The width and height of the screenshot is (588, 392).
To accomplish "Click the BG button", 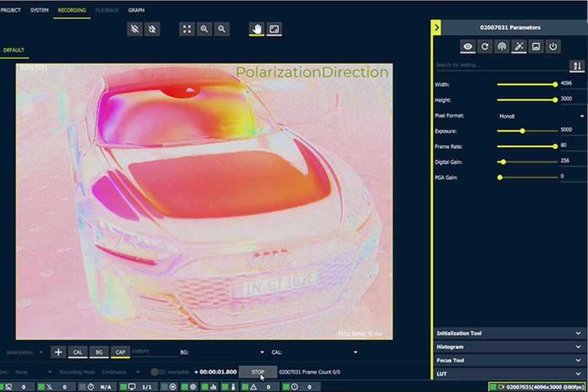I will (99, 352).
